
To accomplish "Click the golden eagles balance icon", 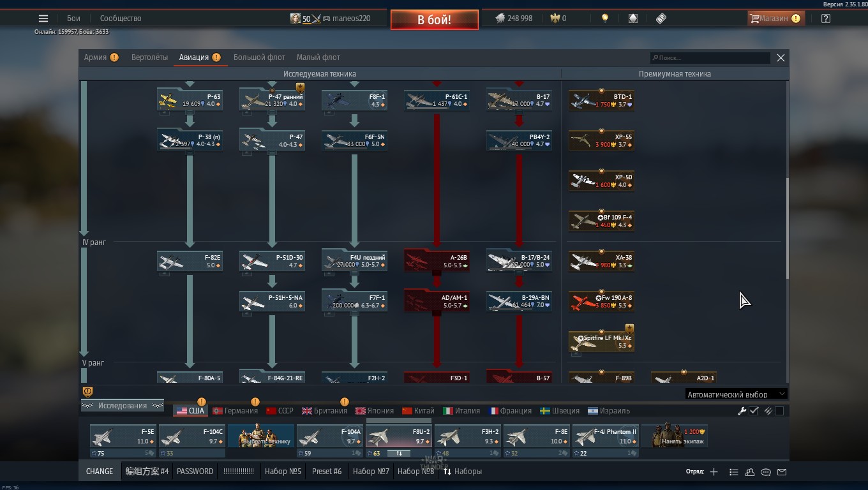I will [555, 19].
